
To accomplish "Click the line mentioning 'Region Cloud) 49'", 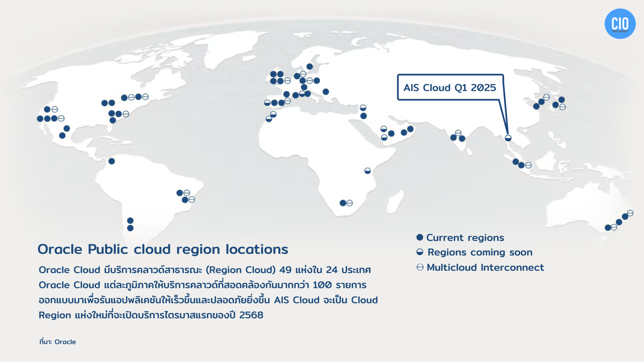I will click(x=205, y=270).
